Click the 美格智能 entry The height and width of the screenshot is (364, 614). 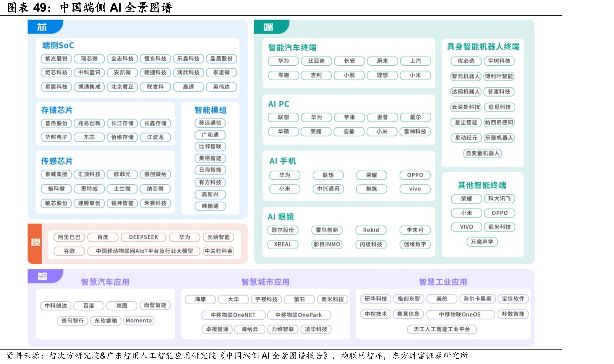[210, 158]
